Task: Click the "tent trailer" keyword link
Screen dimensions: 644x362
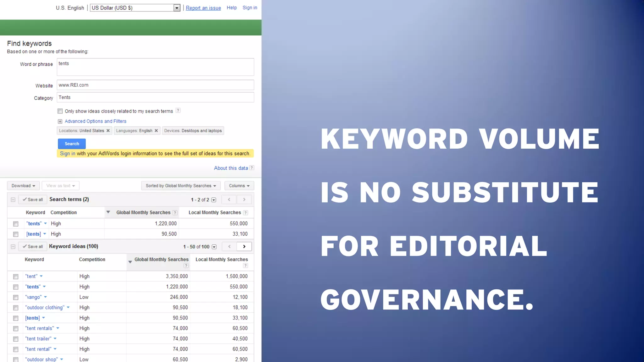Action: pyautogui.click(x=38, y=338)
